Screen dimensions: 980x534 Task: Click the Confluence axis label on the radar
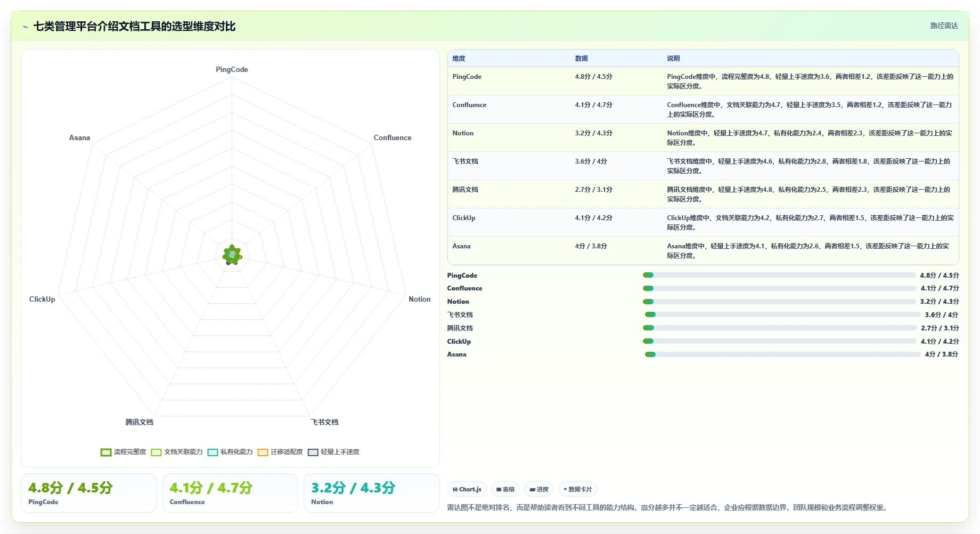click(x=393, y=137)
